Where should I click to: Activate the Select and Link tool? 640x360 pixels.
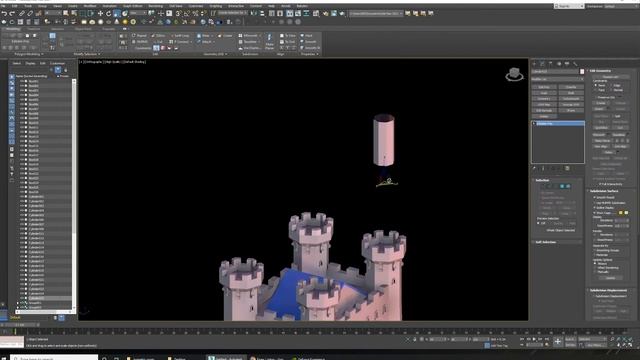tap(22, 13)
